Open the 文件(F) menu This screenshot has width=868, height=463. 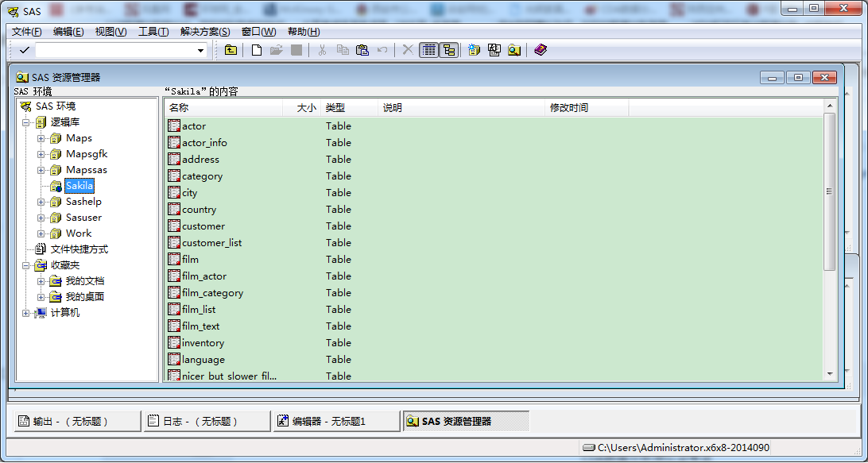click(26, 32)
